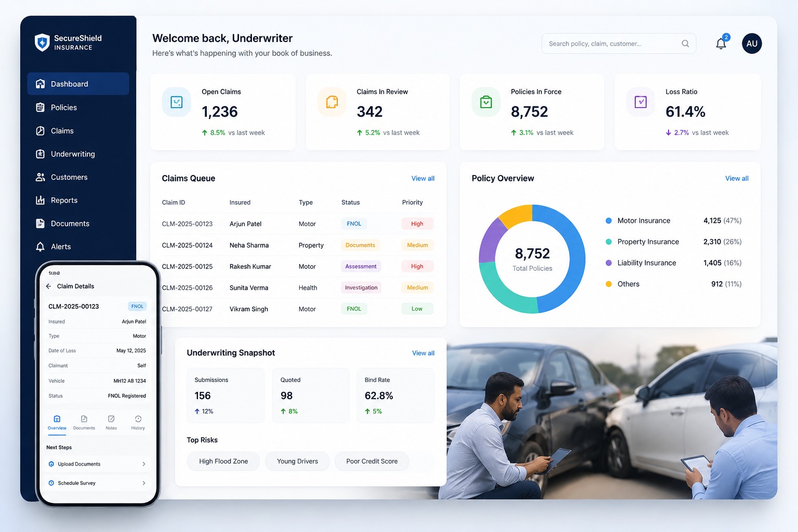
Task: View all in Policy Overview
Action: tap(737, 178)
